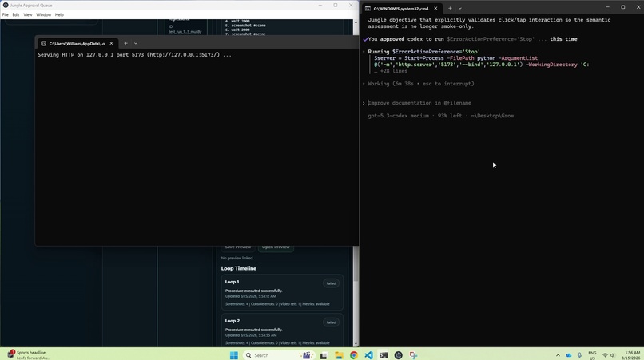644x360 pixels.
Task: Open the File menu in Jungle Approval Queue
Action: (6, 15)
